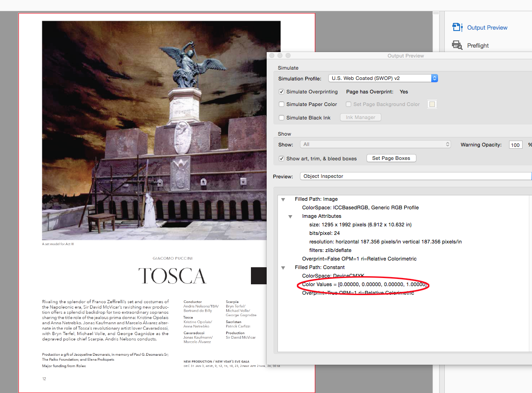
Task: Click the TOSCA title on the page
Action: pos(172,276)
